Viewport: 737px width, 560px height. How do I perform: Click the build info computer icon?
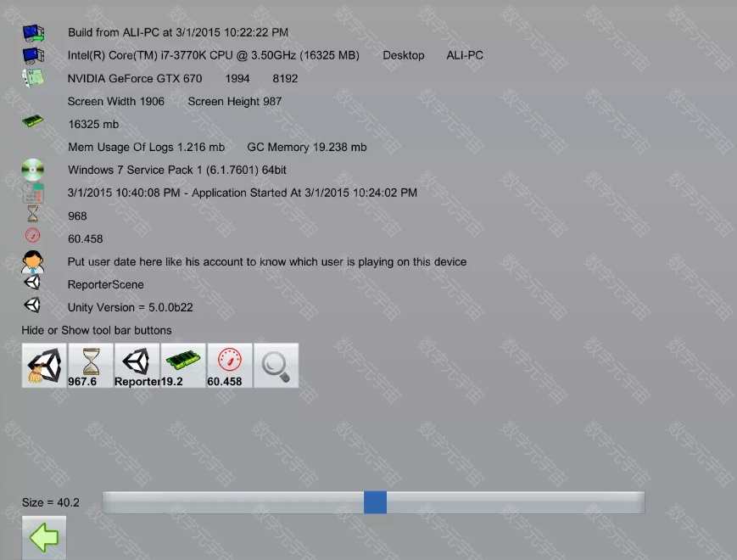(x=33, y=33)
